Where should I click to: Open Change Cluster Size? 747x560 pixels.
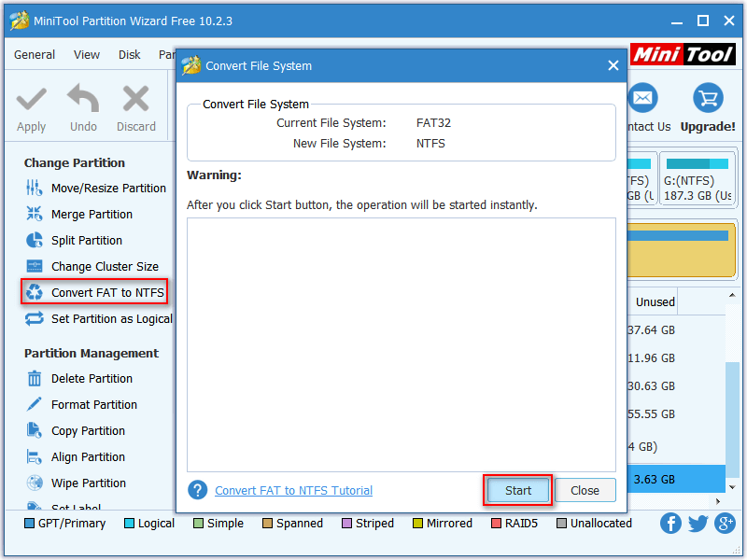[x=101, y=266]
